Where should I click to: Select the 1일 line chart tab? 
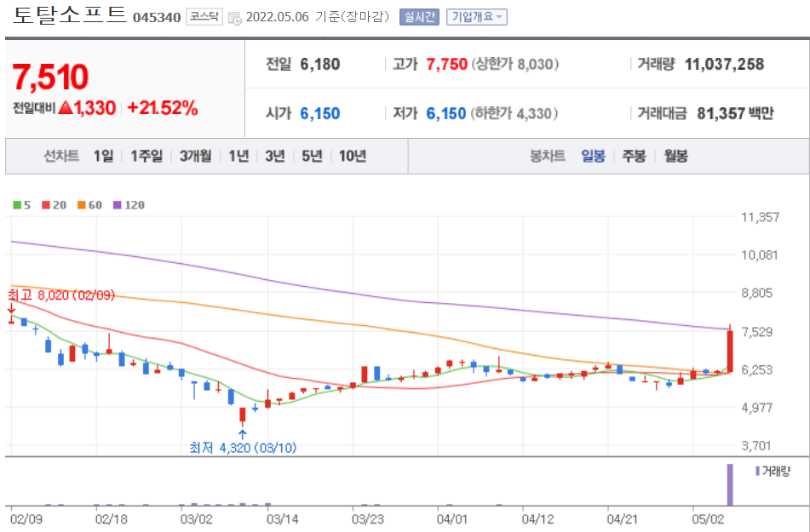103,156
